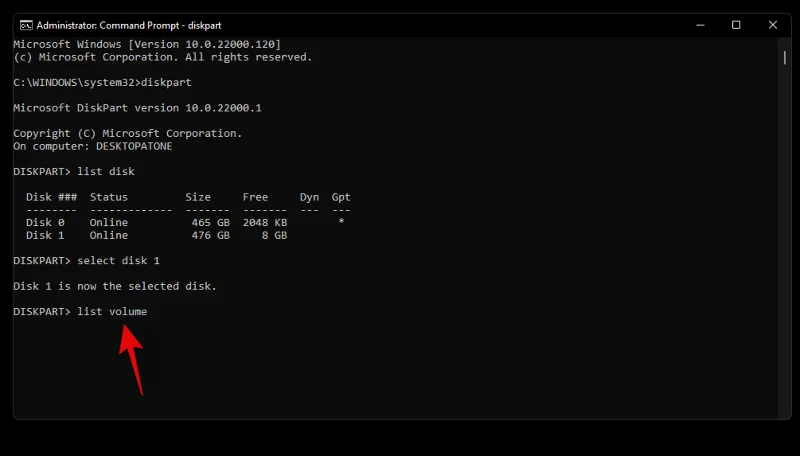Click the 'list volume' command text
Image resolution: width=800 pixels, height=456 pixels.
112,312
